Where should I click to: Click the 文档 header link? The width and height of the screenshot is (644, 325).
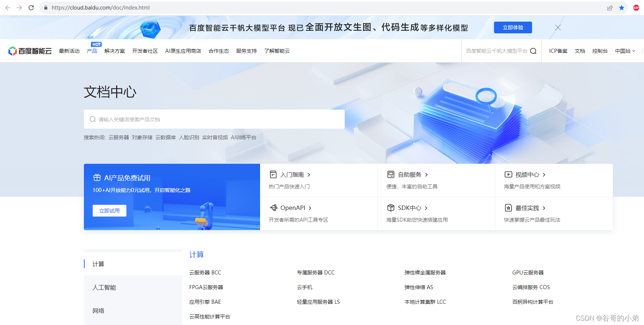(580, 51)
